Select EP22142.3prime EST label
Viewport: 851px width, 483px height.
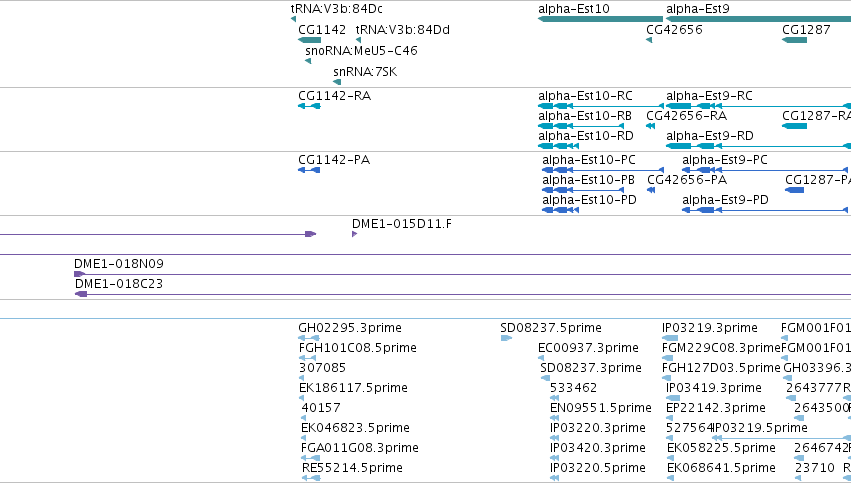coord(716,408)
